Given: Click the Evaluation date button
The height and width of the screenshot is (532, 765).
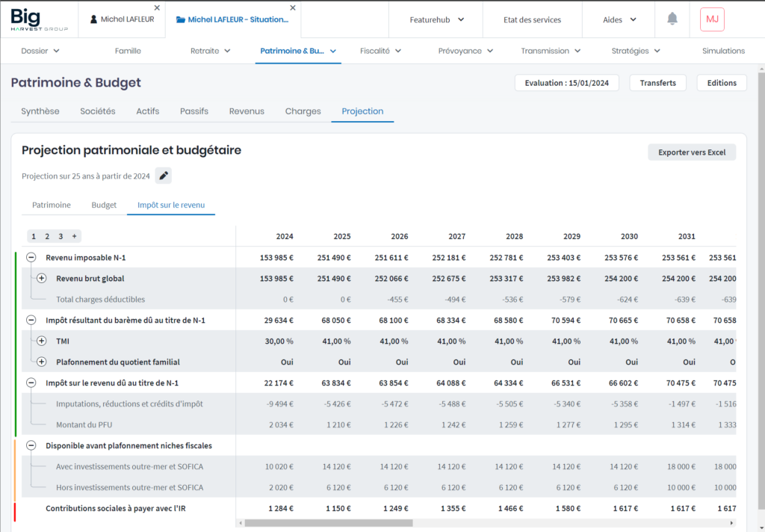Looking at the screenshot, I should [566, 83].
